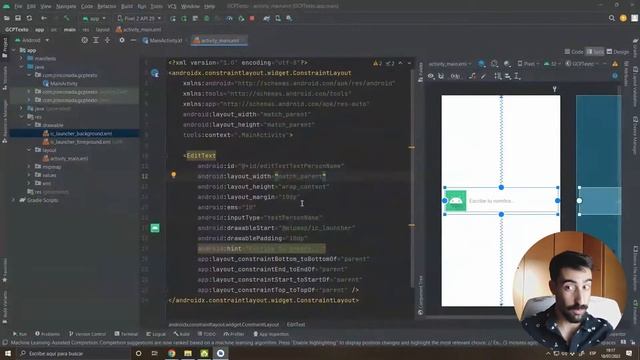Collapse the java folder
The width and height of the screenshot is (640, 360).
click(22, 67)
